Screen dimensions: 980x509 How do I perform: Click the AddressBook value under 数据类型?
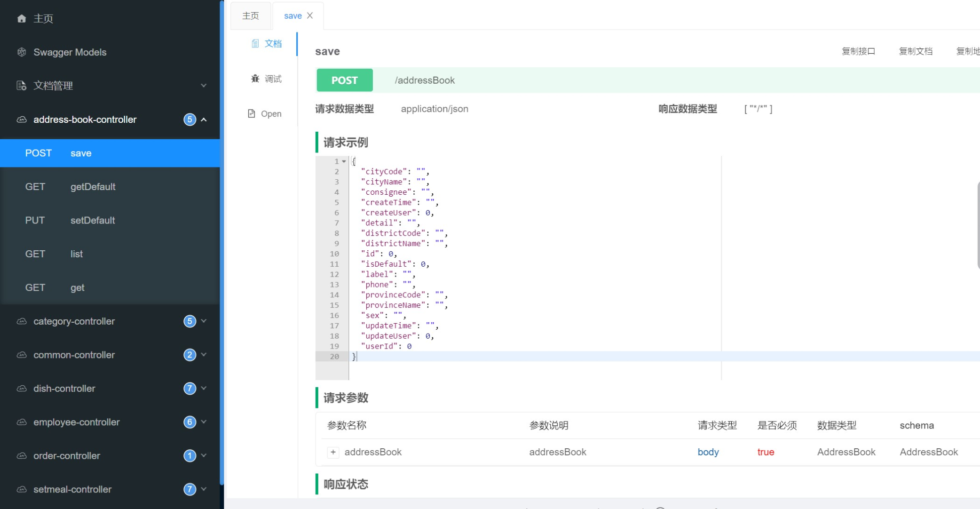point(846,452)
